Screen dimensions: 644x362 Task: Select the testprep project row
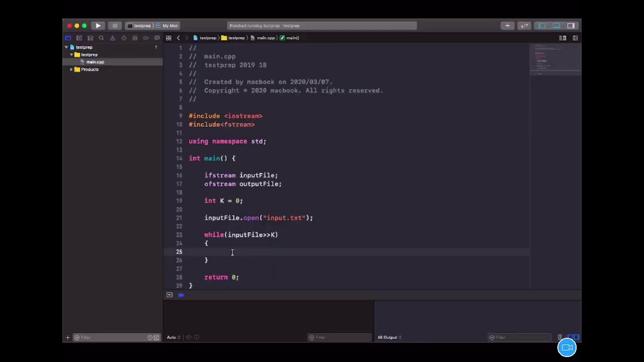coord(84,47)
